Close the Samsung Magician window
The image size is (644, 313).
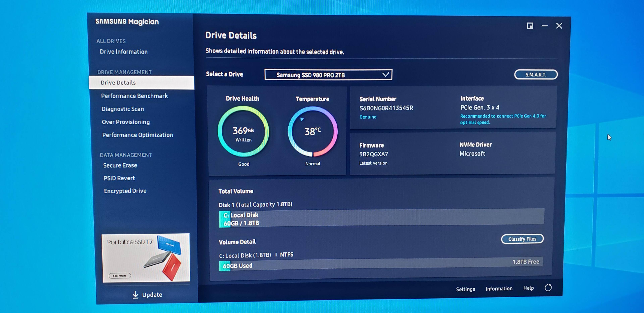559,26
